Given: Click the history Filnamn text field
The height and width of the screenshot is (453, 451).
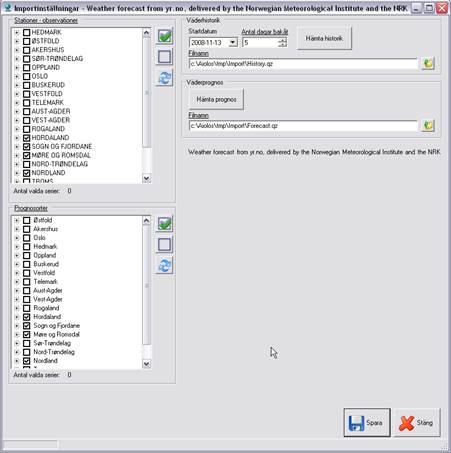Looking at the screenshot, I should [x=303, y=64].
